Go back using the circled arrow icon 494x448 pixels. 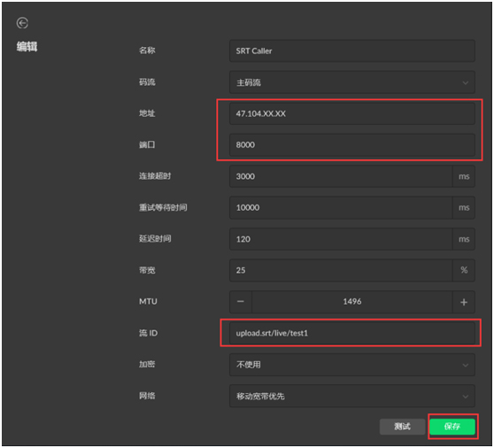pyautogui.click(x=22, y=23)
